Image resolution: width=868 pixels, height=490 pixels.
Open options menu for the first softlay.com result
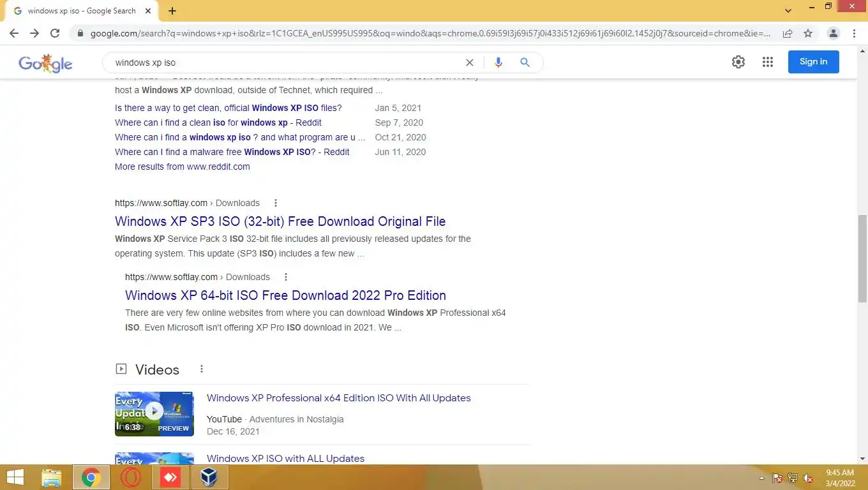click(x=276, y=203)
